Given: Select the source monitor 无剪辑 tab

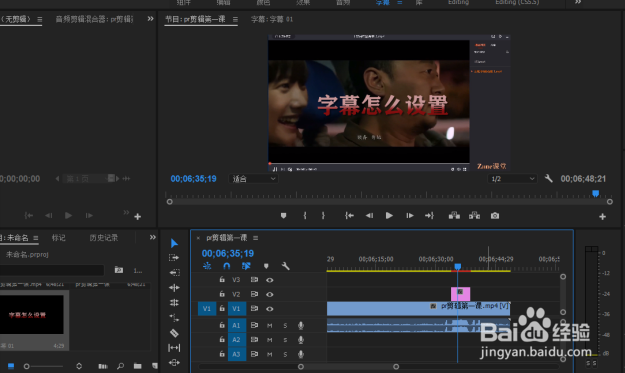Looking at the screenshot, I should click(17, 19).
